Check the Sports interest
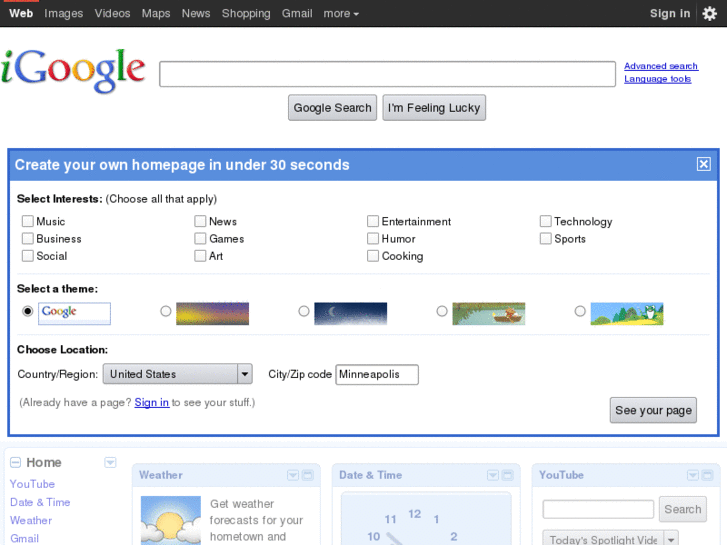Viewport: 727px width, 545px height. [x=546, y=238]
